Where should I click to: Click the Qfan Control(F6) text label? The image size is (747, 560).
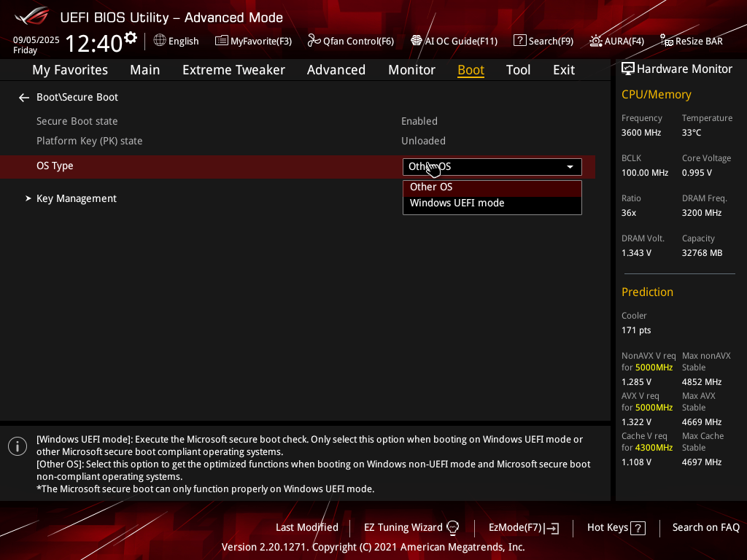(358, 42)
